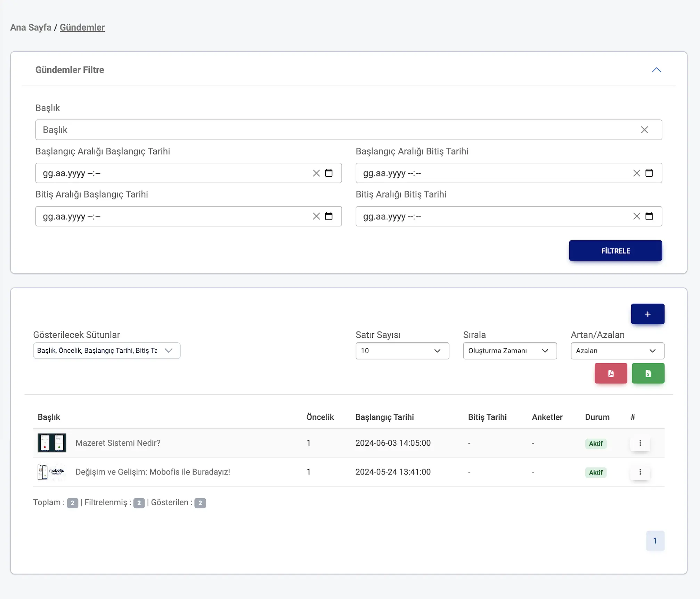Click the Durum column header

point(597,417)
